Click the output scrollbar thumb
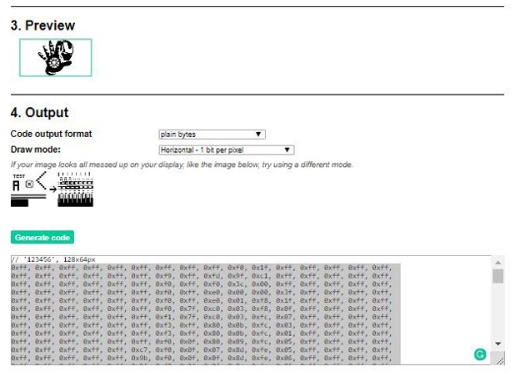 point(498,276)
